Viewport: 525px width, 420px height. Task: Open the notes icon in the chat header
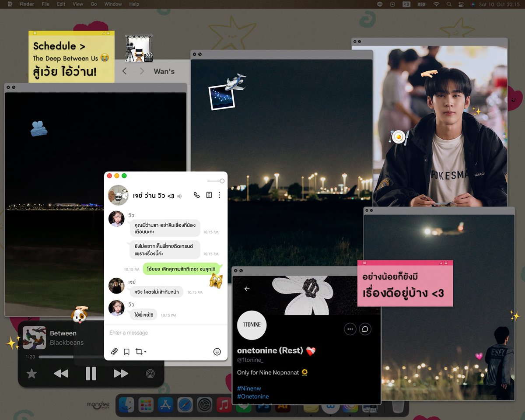point(209,195)
